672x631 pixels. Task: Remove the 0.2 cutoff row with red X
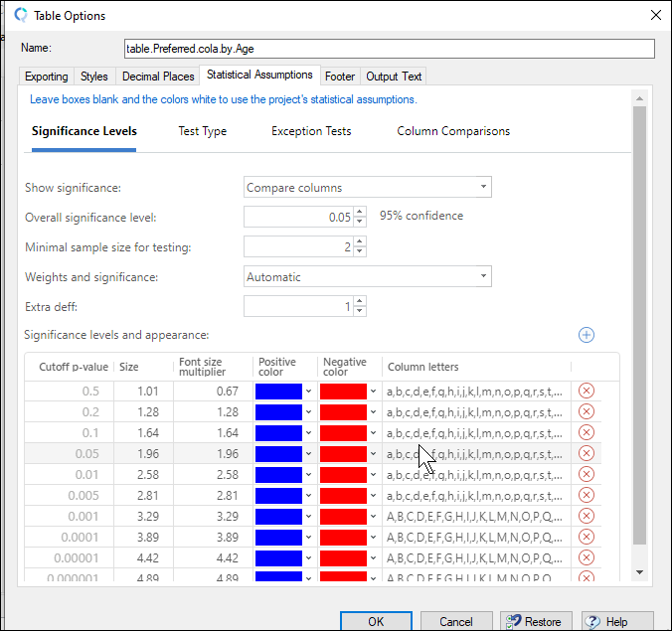click(x=586, y=411)
